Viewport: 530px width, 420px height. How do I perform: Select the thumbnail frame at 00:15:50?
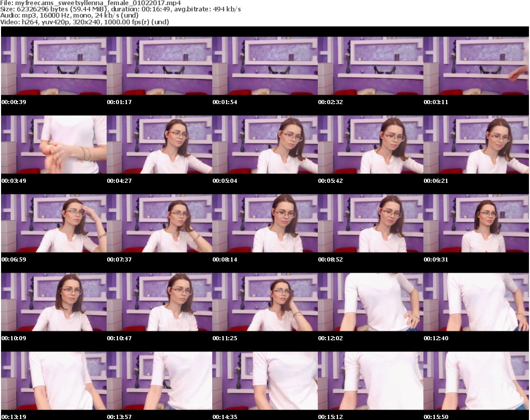476,381
